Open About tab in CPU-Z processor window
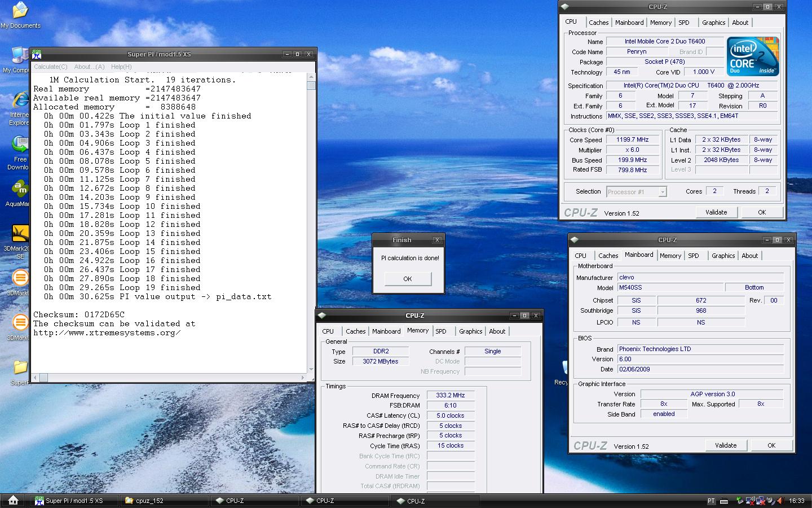 click(740, 23)
